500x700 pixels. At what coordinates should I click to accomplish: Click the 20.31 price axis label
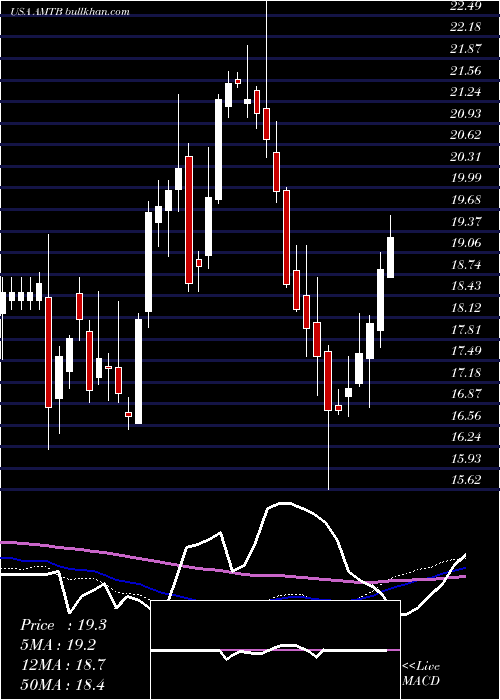tap(466, 157)
